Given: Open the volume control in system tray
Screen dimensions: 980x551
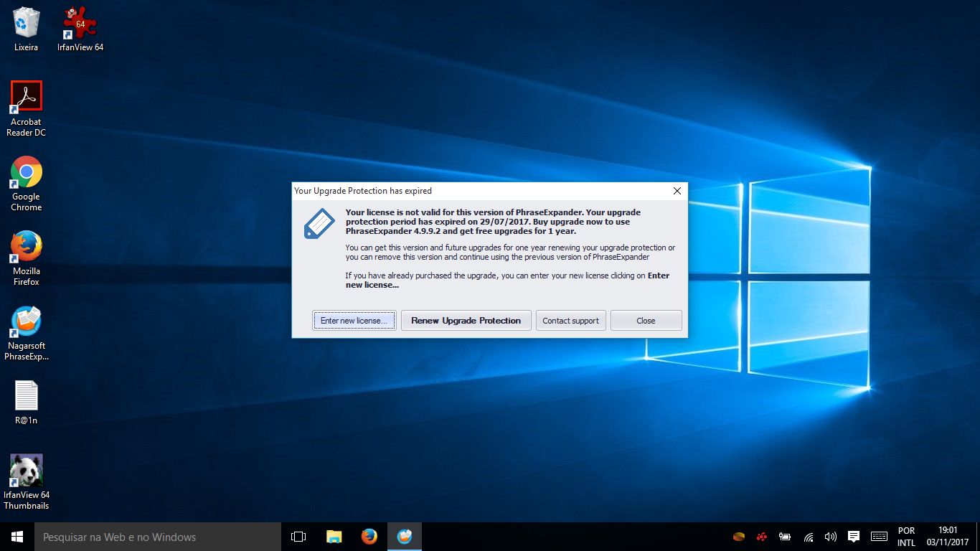Looking at the screenshot, I should (831, 537).
